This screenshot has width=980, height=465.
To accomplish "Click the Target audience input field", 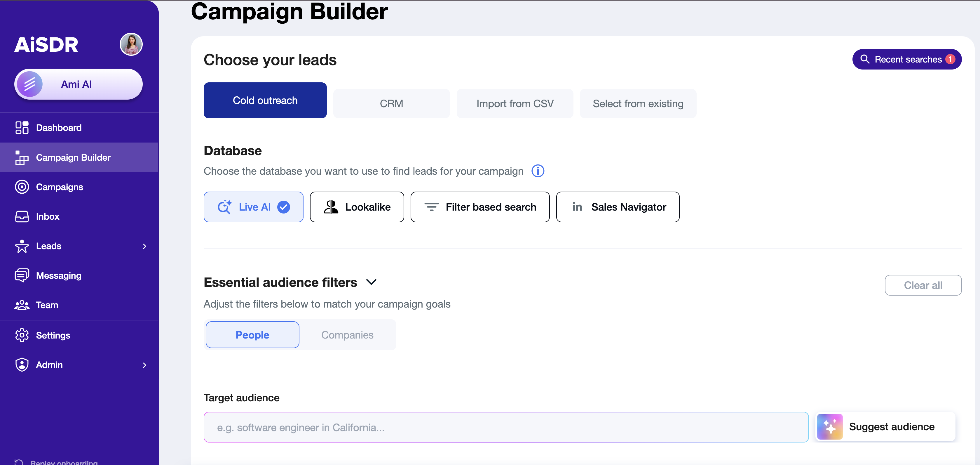I will coord(506,427).
